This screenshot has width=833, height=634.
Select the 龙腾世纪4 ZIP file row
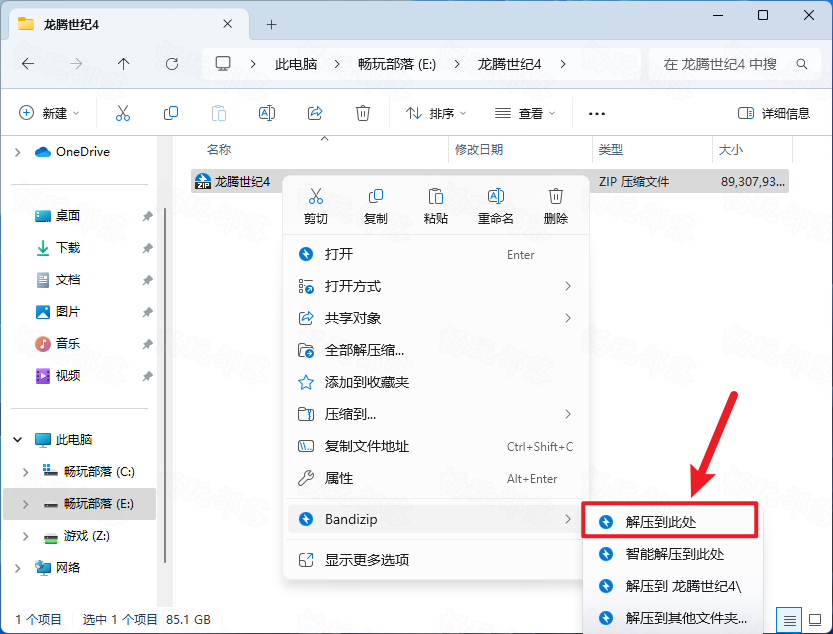[490, 182]
